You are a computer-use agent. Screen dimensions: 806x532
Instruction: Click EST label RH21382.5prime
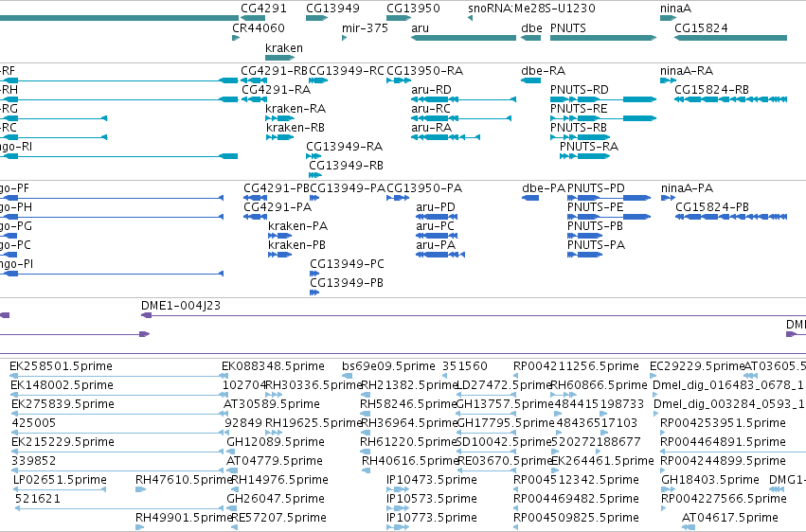tap(409, 385)
